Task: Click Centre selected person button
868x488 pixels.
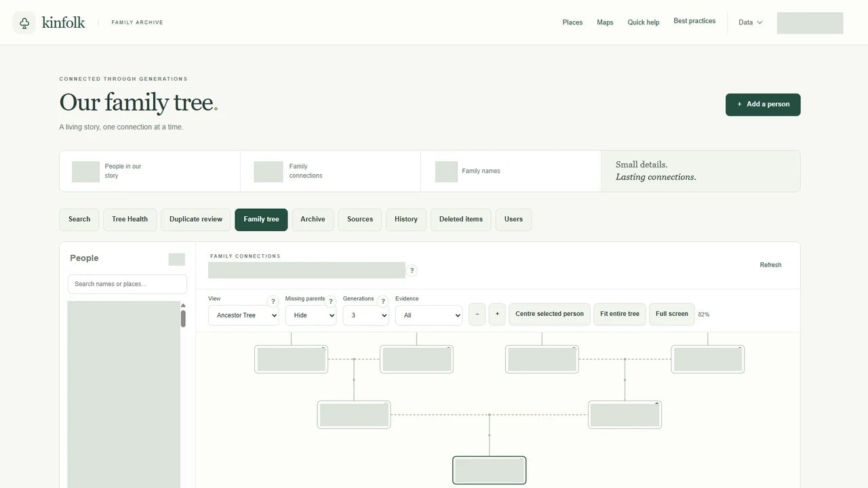Action: click(x=549, y=314)
